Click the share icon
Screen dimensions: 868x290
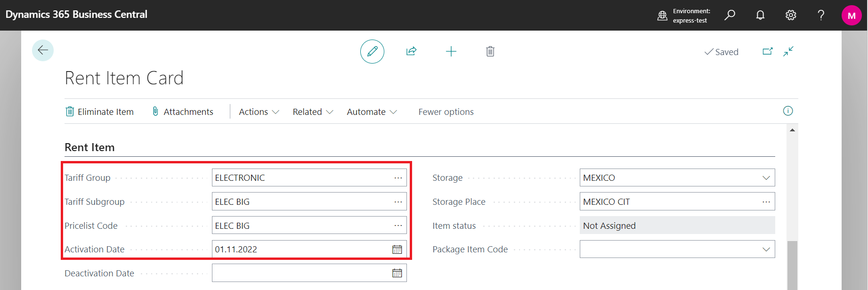[411, 51]
